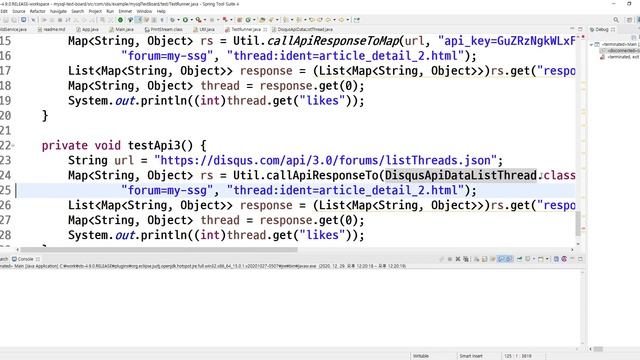Open the Source menu
This screenshot has width=640, height=360.
tap(18, 11)
